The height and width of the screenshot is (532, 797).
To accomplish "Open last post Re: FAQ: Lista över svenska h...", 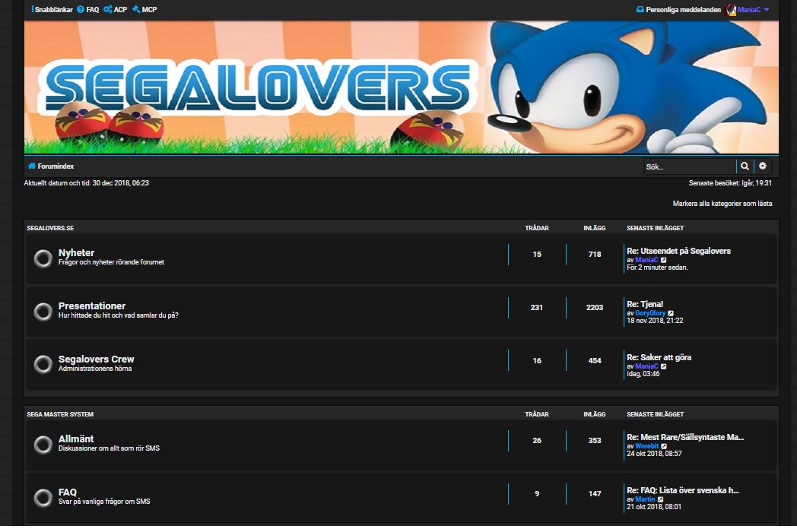I will pyautogui.click(x=683, y=490).
